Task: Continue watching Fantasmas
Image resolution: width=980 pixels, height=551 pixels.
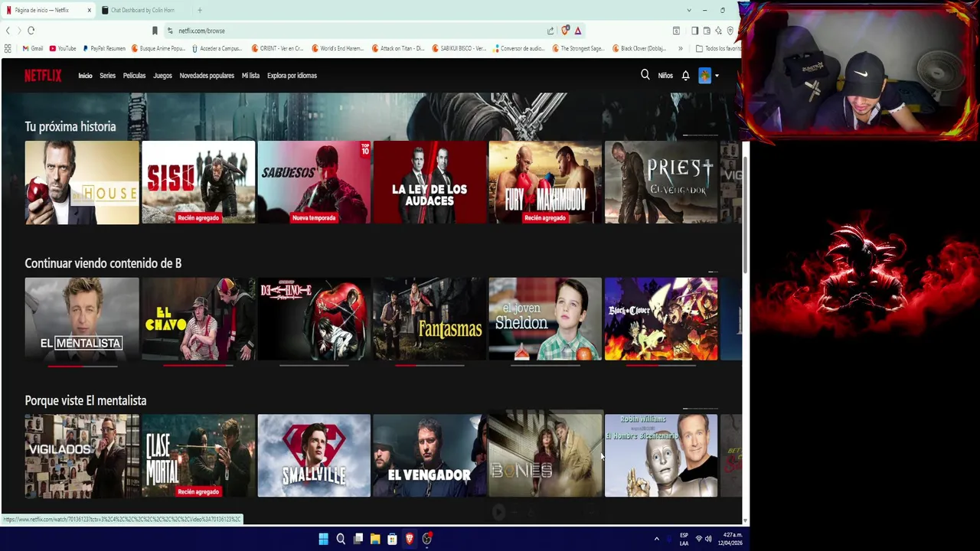Action: point(430,318)
